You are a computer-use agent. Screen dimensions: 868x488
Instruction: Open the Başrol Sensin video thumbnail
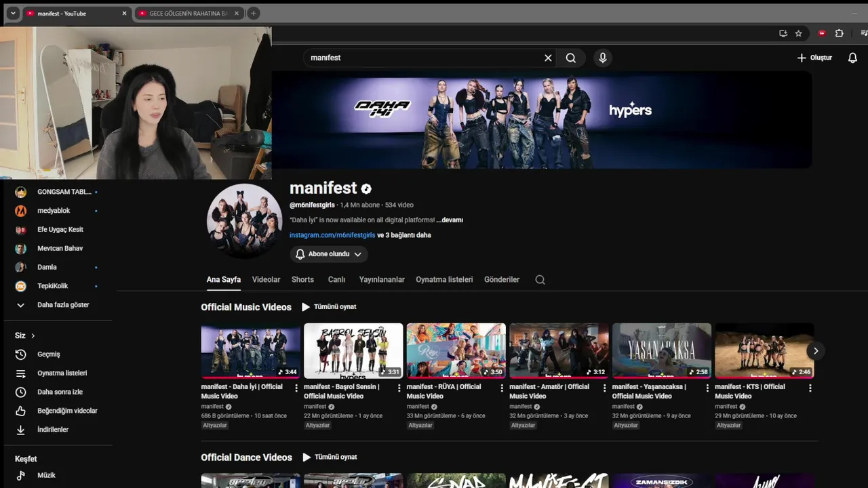[353, 350]
